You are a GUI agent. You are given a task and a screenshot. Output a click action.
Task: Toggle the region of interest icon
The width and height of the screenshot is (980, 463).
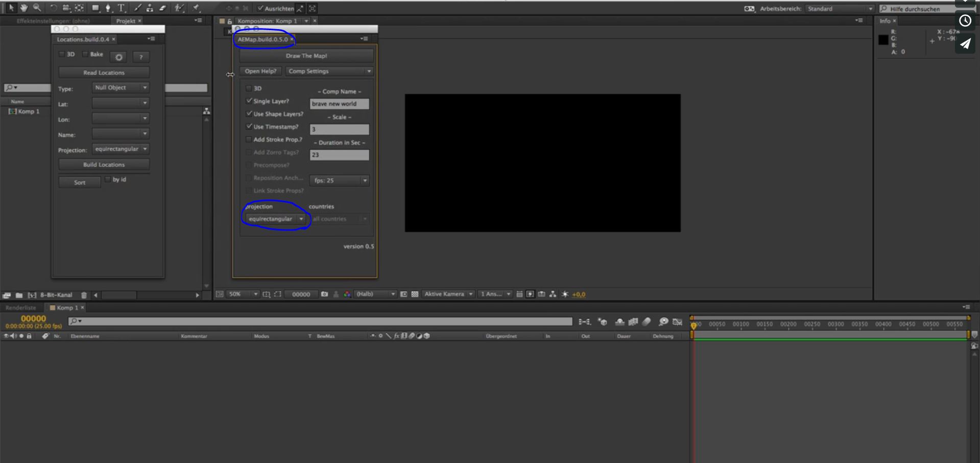403,294
